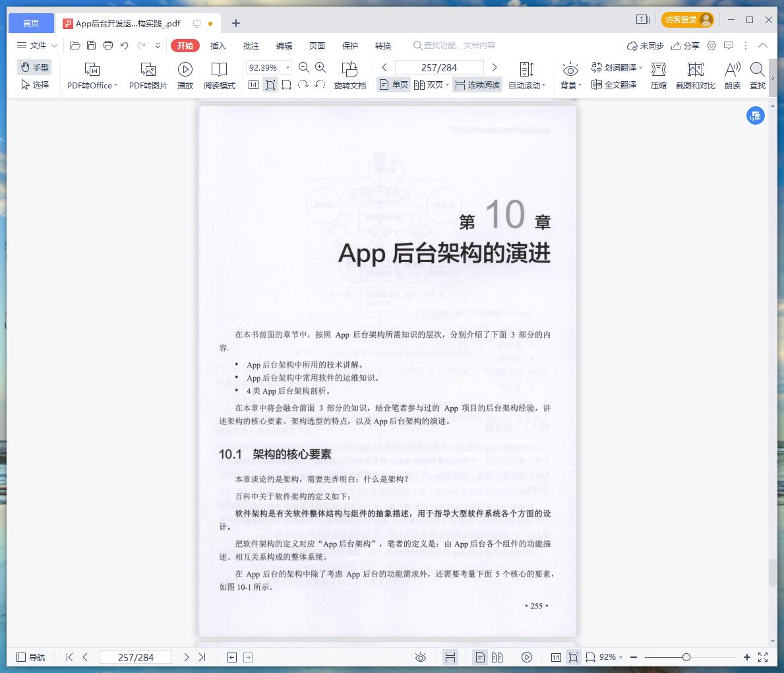Open the quick access toolbar dropdown arrow
The image size is (784, 673).
tap(158, 46)
